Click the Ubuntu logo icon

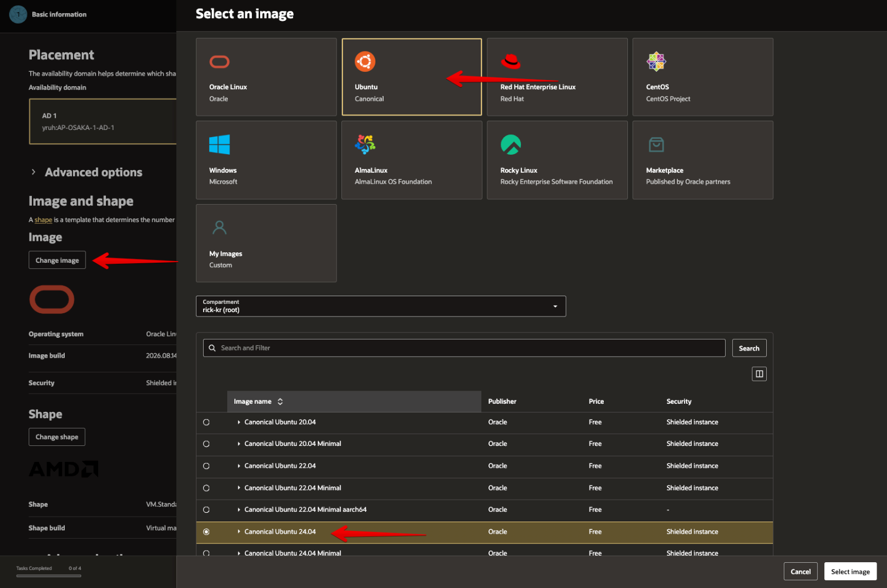[365, 61]
